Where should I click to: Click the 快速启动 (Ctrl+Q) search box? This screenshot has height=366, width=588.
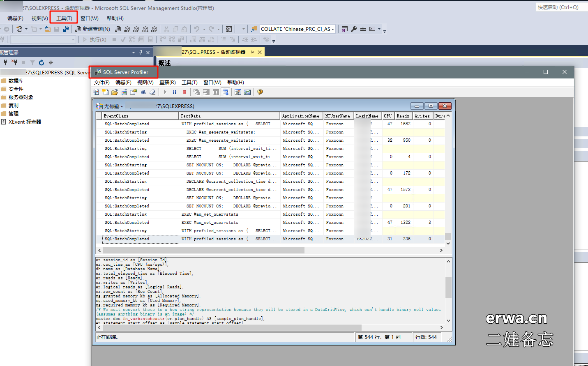(561, 7)
